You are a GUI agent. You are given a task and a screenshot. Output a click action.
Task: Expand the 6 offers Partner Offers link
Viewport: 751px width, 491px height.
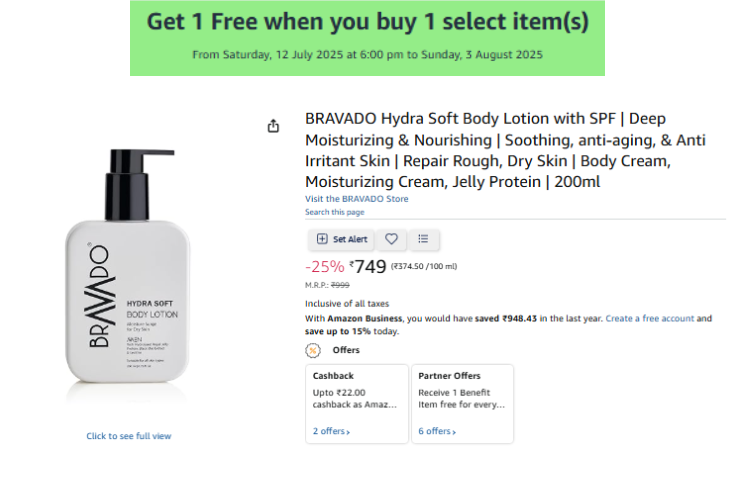(x=435, y=431)
